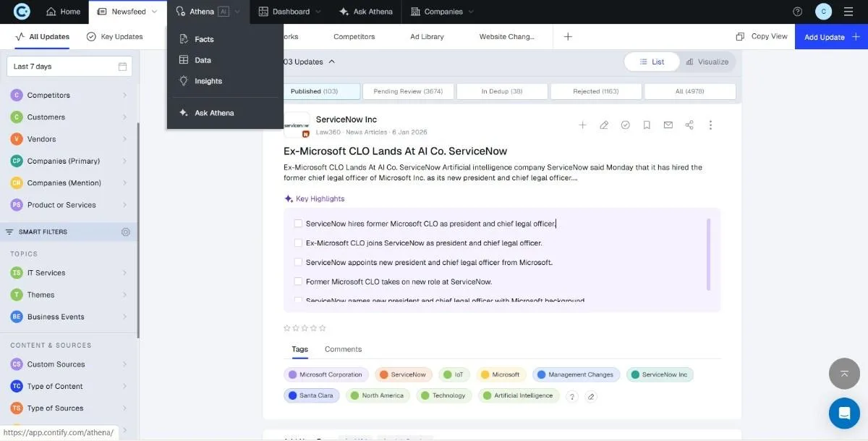The image size is (868, 441).
Task: Open the All Updates tab
Action: (43, 36)
